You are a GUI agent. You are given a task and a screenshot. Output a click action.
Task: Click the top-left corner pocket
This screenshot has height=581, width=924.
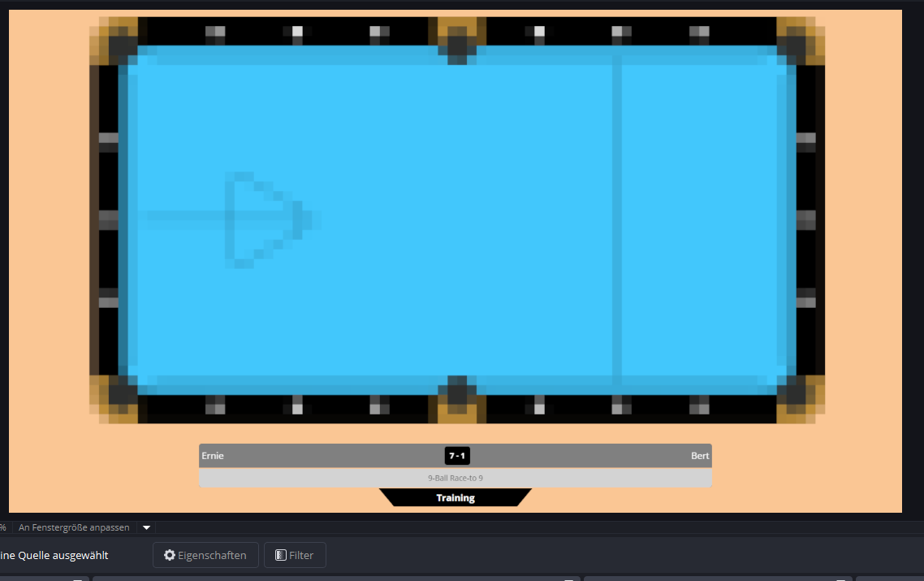point(119,45)
